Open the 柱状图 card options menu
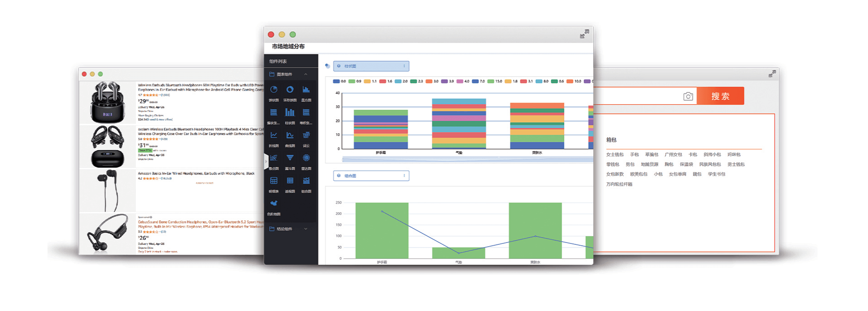The width and height of the screenshot is (868, 311). (404, 66)
